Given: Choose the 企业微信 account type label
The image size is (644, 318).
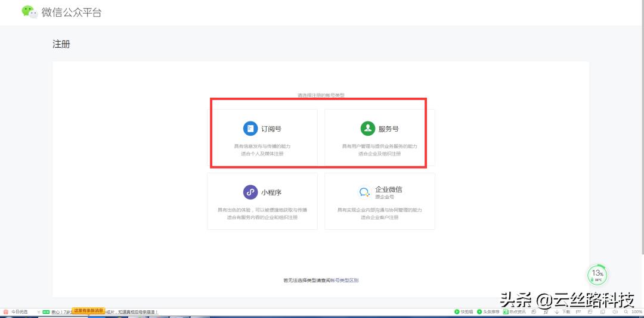Looking at the screenshot, I should click(389, 189).
